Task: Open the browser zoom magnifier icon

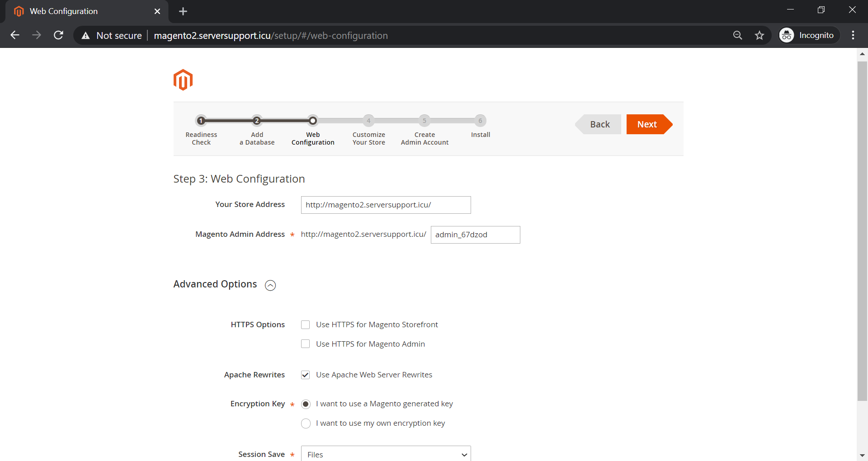Action: coord(737,35)
